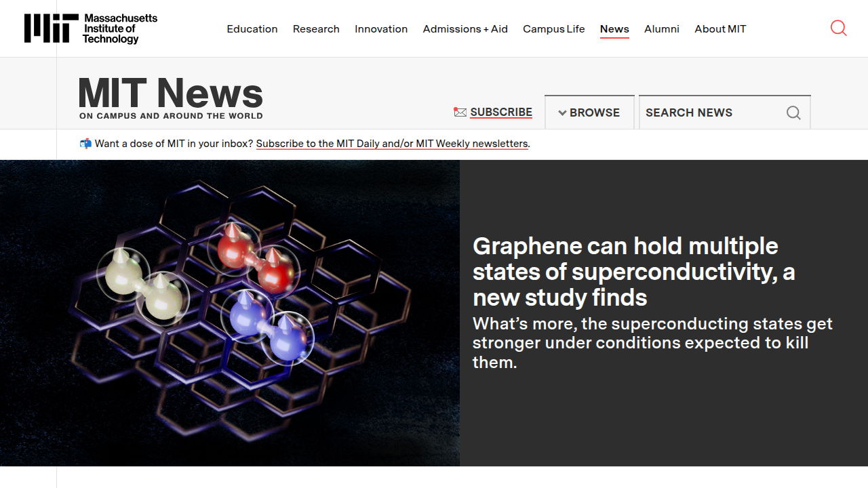Screen dimensions: 868x488
Task: Select the News menu item
Action: coord(614,28)
